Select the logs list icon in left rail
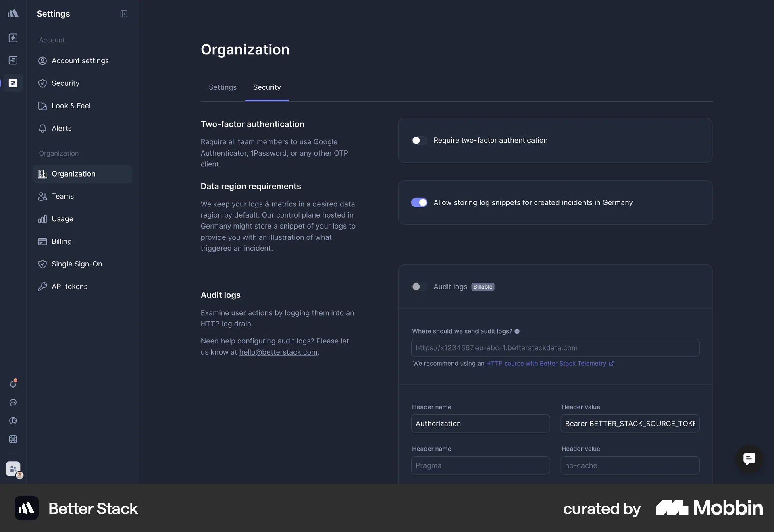This screenshot has width=774, height=532. coord(13,60)
